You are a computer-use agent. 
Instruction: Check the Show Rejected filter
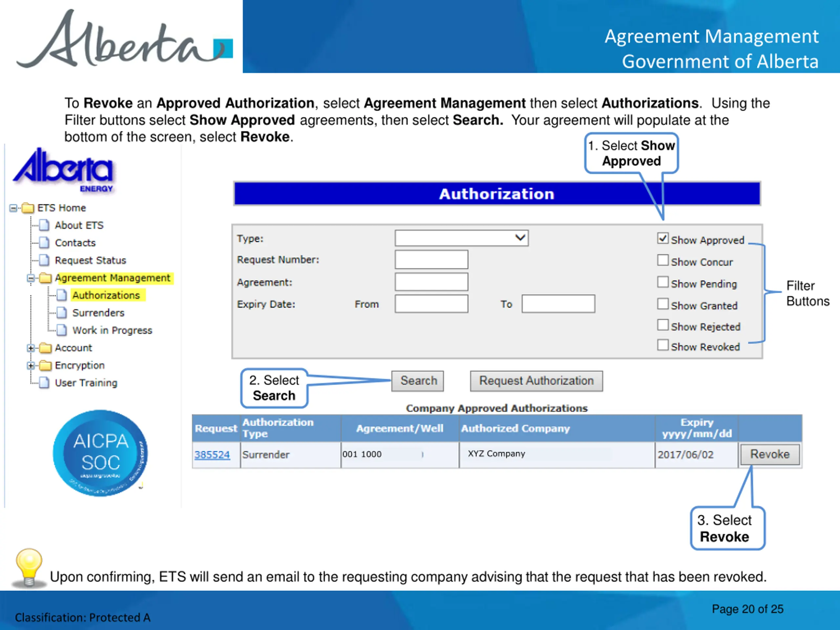click(663, 325)
